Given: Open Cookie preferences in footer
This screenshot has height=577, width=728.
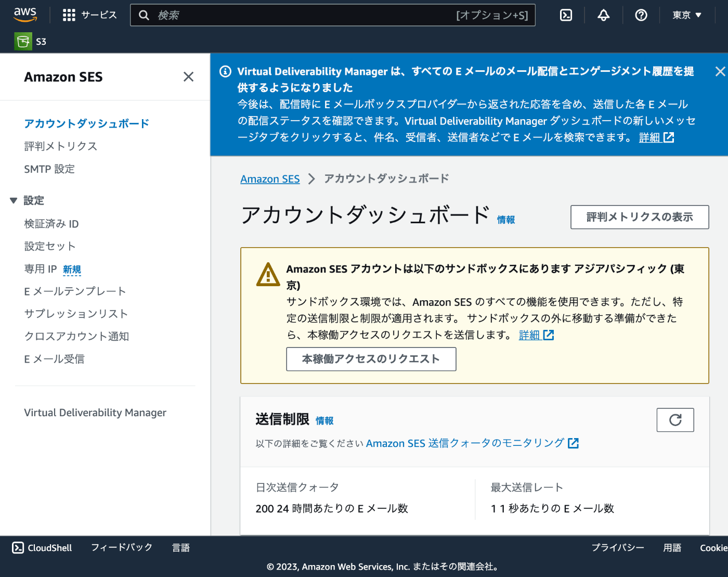Looking at the screenshot, I should tap(713, 547).
